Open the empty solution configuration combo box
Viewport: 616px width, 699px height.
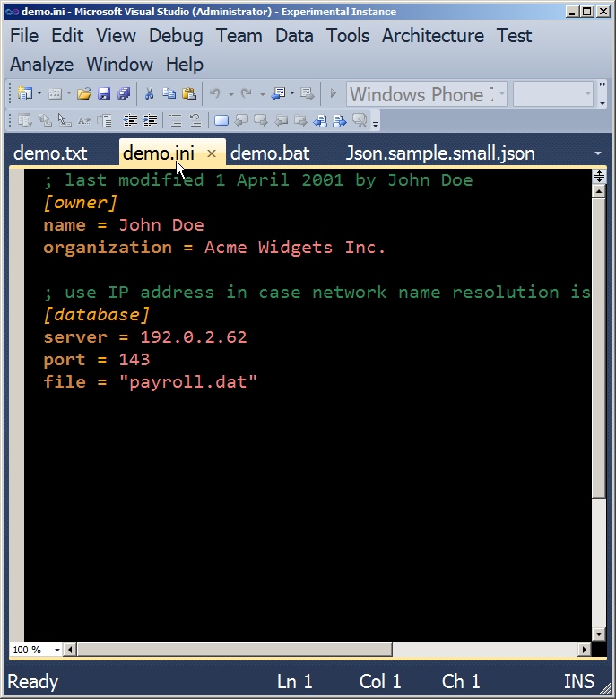(x=552, y=93)
